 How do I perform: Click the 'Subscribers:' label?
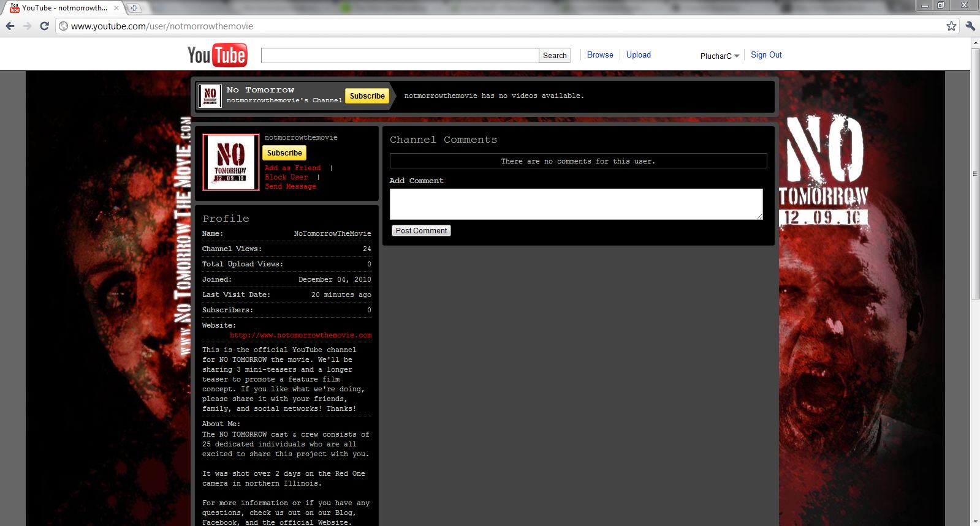click(x=227, y=310)
